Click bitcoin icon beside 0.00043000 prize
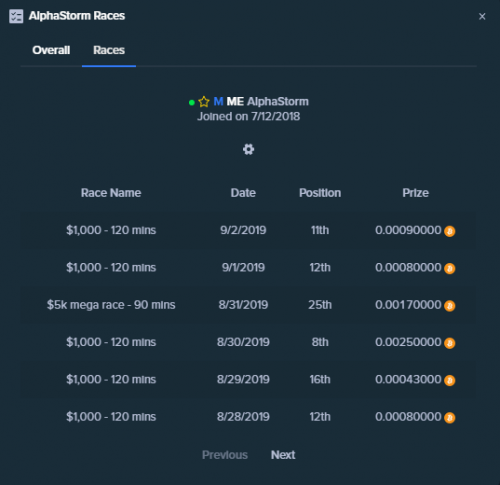This screenshot has width=500, height=485. (449, 380)
